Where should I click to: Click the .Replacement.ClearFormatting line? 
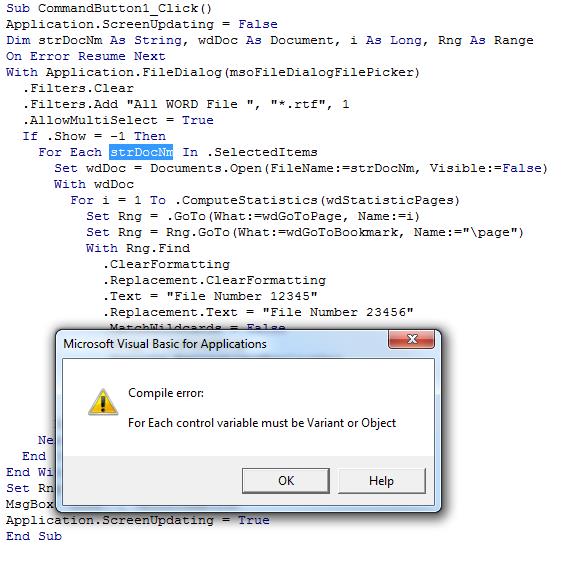point(214,280)
